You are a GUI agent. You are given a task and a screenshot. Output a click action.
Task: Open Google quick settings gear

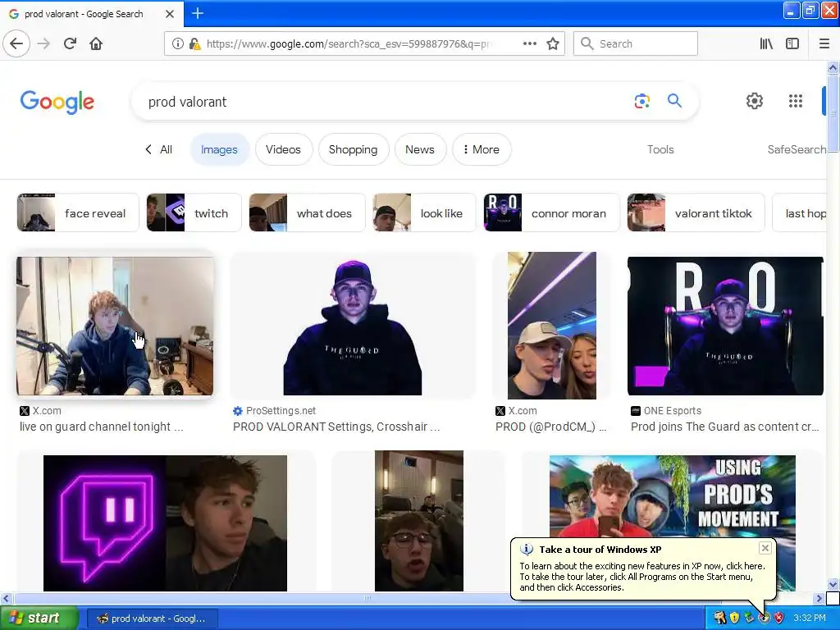755,101
